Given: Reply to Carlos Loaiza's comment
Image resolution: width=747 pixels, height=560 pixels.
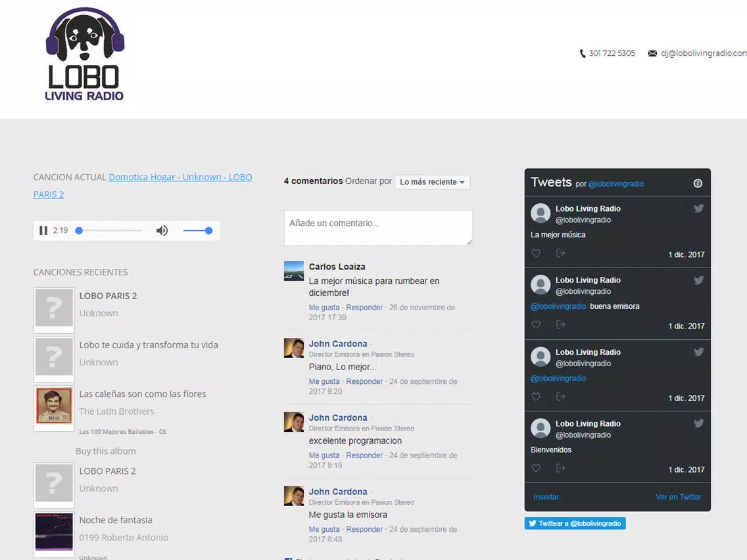Looking at the screenshot, I should click(364, 308).
